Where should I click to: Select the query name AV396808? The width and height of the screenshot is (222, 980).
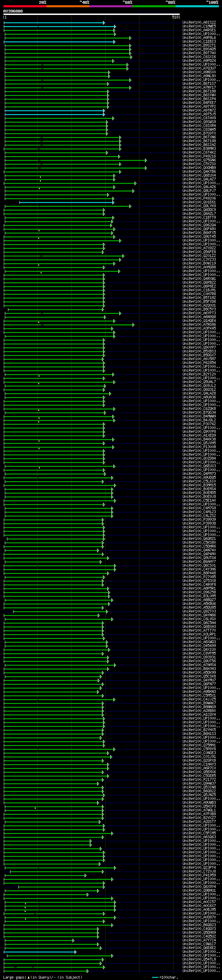click(13, 11)
